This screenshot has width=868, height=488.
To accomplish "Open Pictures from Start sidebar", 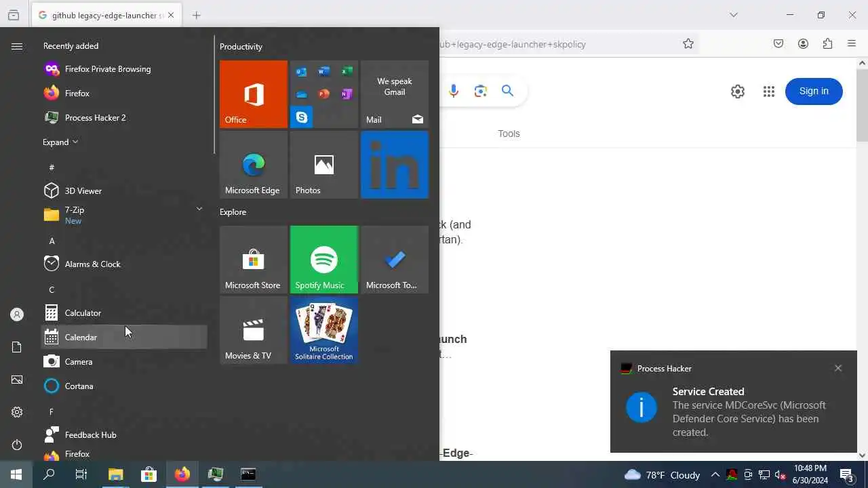I will (17, 380).
